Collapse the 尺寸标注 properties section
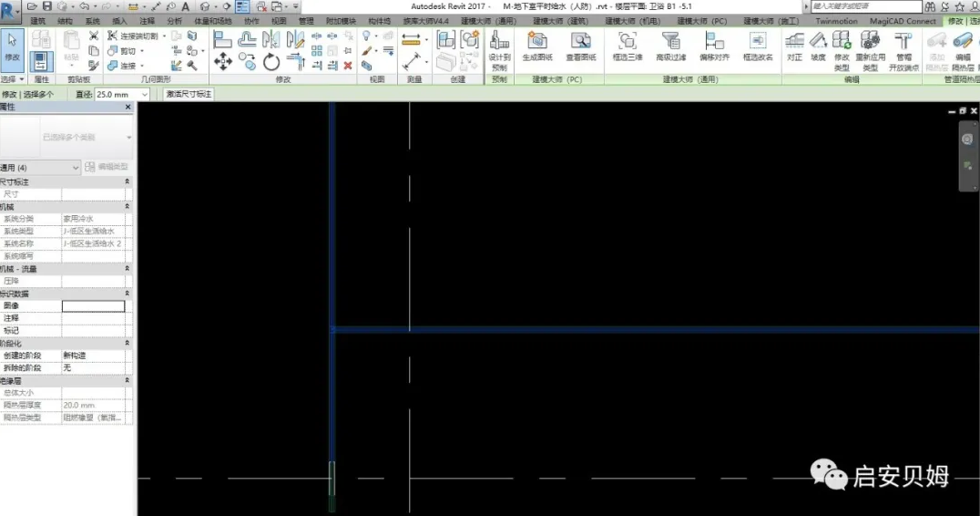Image resolution: width=980 pixels, height=516 pixels. pos(127,181)
